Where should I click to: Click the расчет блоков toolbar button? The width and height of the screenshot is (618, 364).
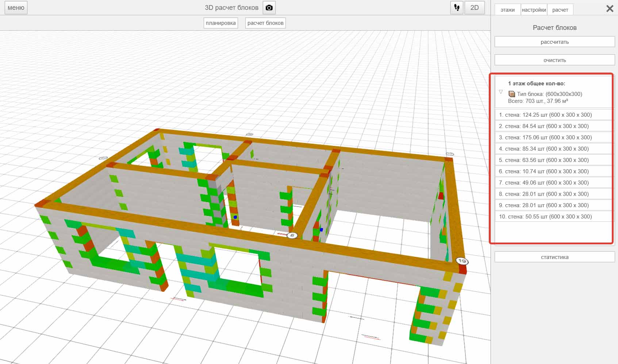click(265, 23)
